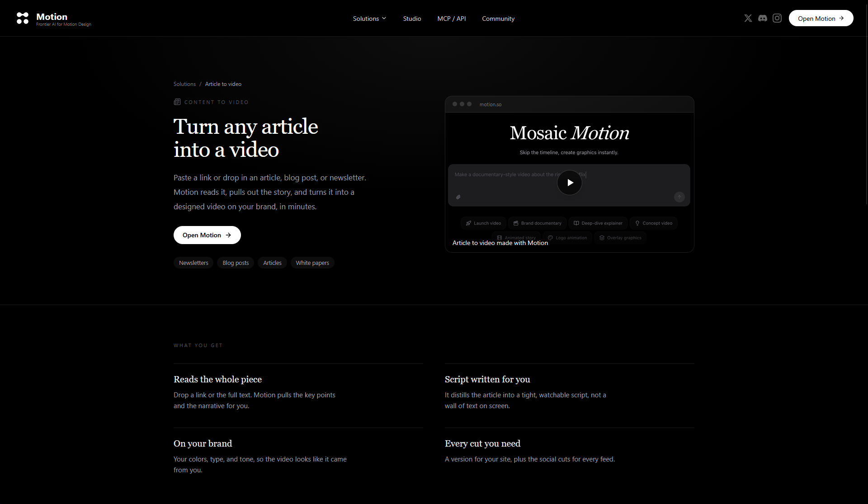868x504 pixels.
Task: Click the header Open Motion button
Action: tap(821, 18)
